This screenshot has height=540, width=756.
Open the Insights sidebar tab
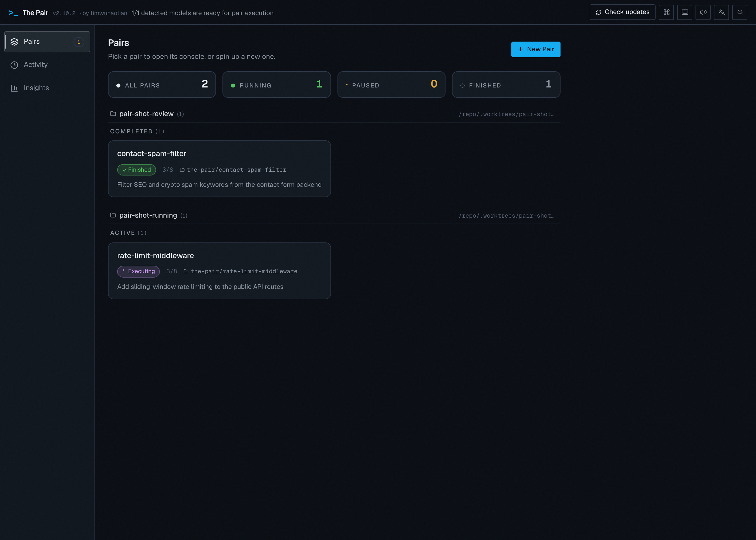tap(47, 88)
